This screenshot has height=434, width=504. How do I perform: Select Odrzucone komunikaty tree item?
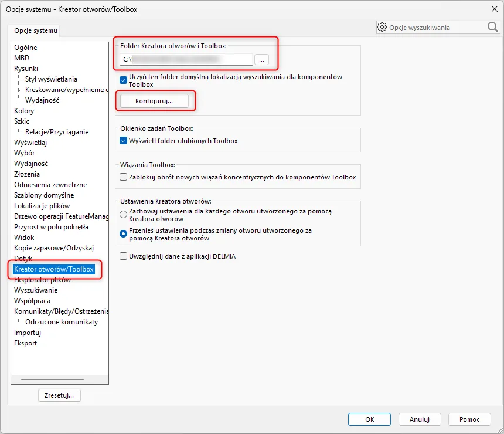[62, 322]
